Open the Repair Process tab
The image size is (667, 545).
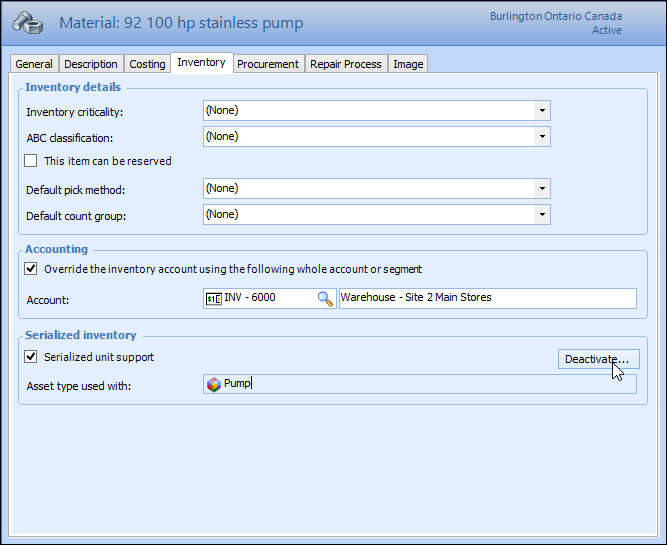click(x=345, y=64)
